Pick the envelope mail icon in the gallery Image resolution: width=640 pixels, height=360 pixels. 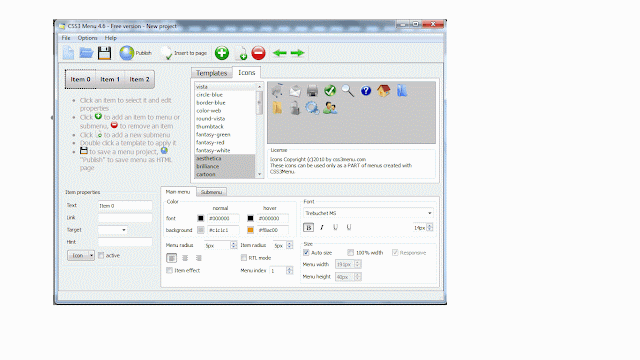tap(295, 91)
